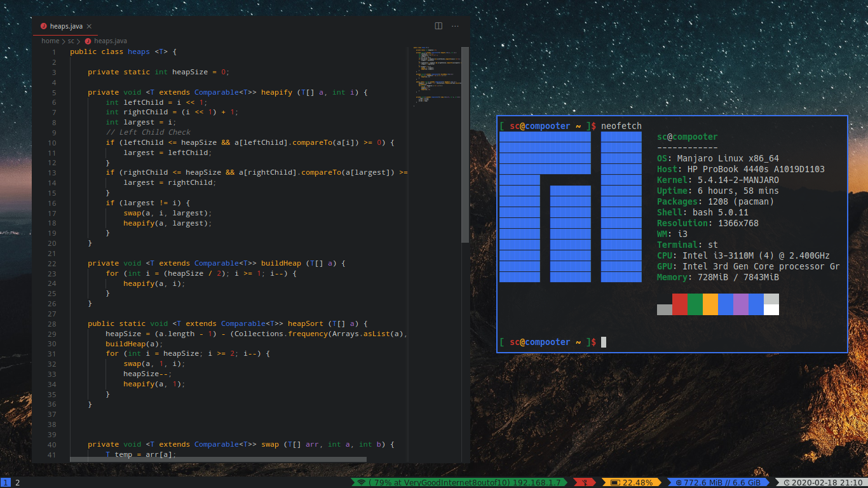Viewport: 868px width, 488px height.
Task: Click the editor vertical scrollbar thumb
Action: (465, 144)
